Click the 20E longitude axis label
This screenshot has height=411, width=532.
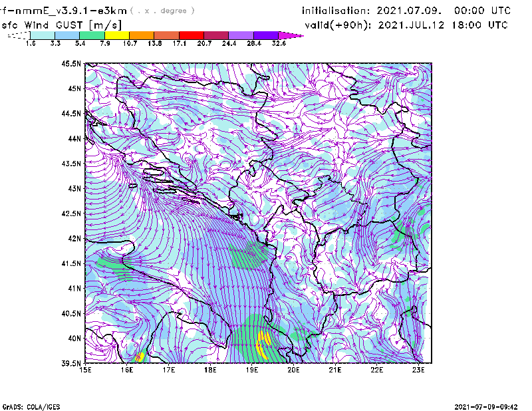pos(293,370)
